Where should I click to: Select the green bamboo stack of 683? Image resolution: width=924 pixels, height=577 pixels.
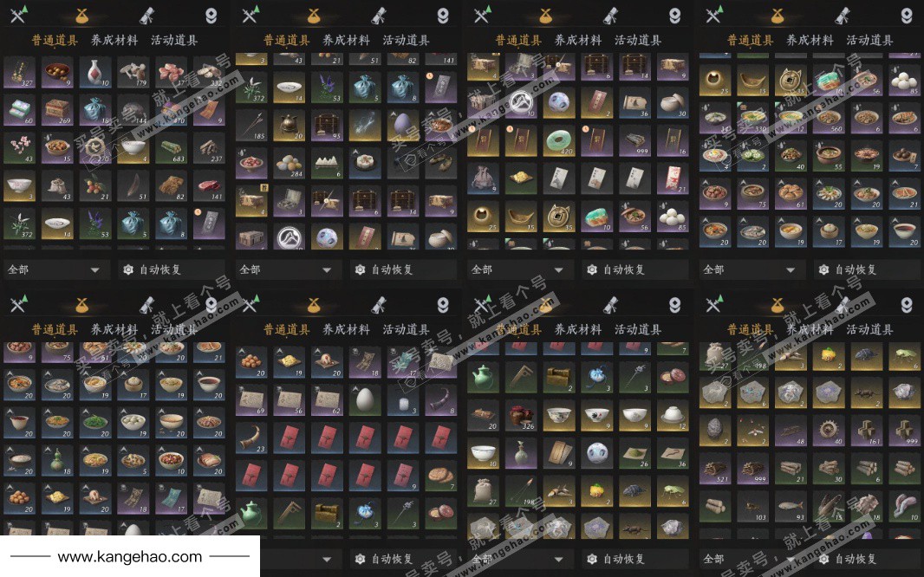(171, 148)
